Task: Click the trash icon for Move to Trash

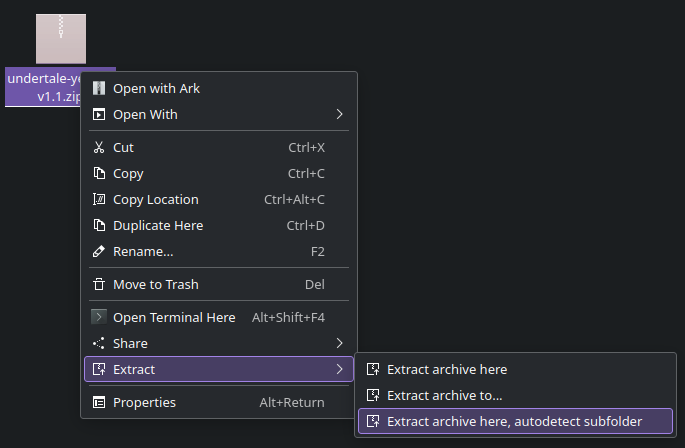Action: (99, 284)
